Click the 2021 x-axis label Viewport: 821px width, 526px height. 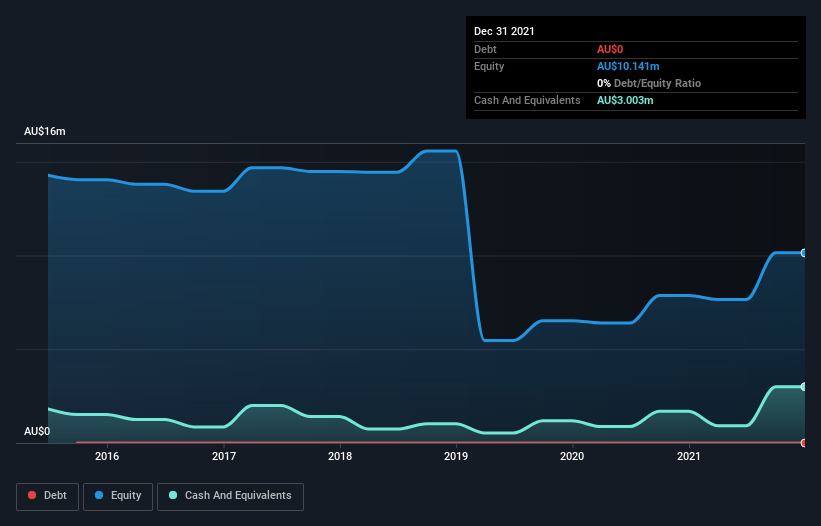pyautogui.click(x=689, y=456)
